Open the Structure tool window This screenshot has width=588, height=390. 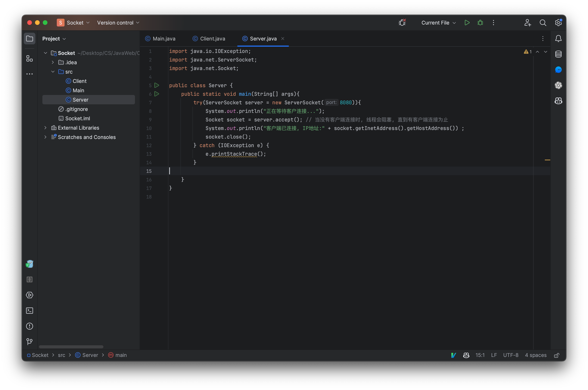point(30,59)
